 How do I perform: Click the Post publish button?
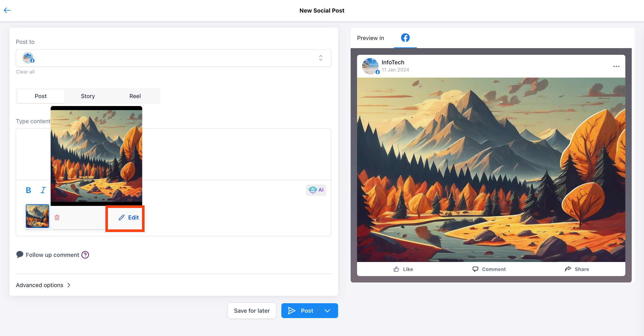click(302, 310)
